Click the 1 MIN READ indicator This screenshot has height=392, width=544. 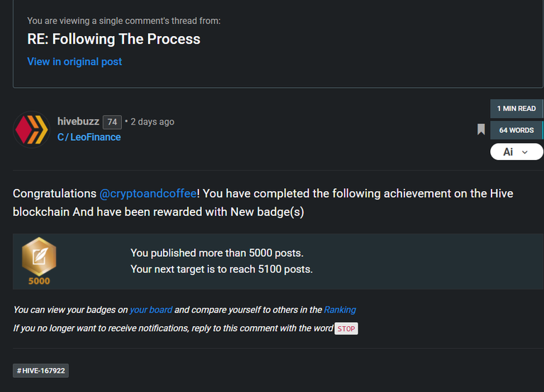pyautogui.click(x=516, y=108)
